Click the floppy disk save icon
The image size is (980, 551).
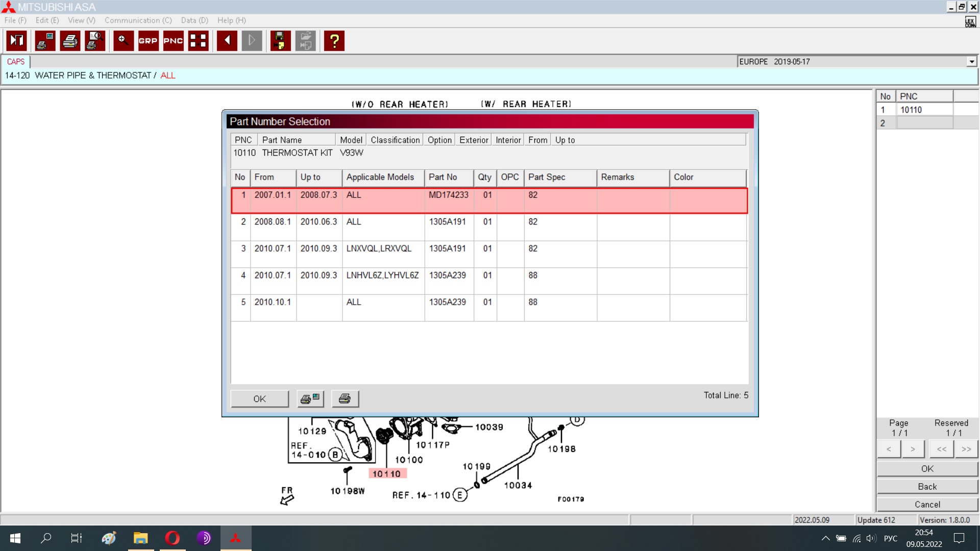[280, 41]
